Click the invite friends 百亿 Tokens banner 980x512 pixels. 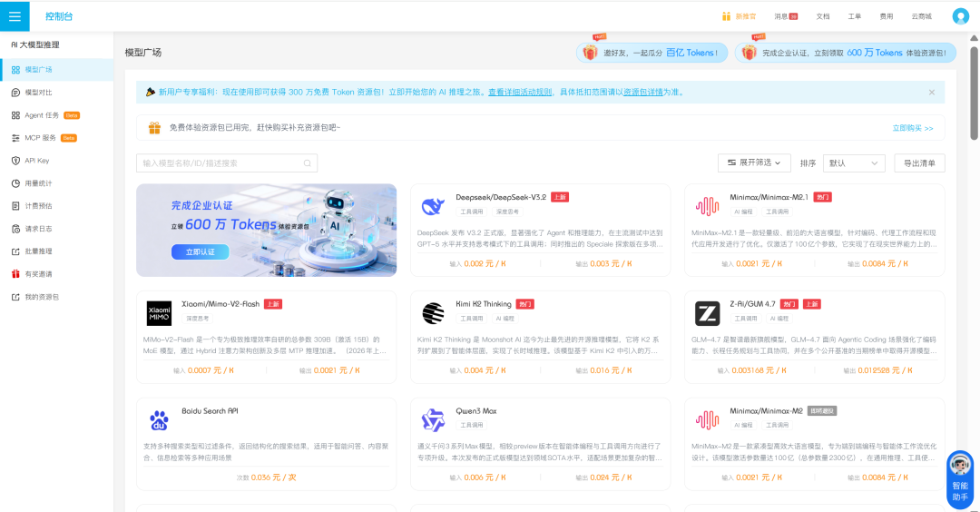[x=652, y=53]
